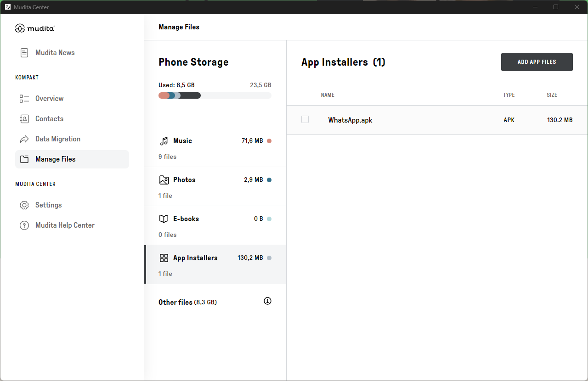Open the Contacts section
Viewport: 588px width, 381px height.
pos(72,119)
